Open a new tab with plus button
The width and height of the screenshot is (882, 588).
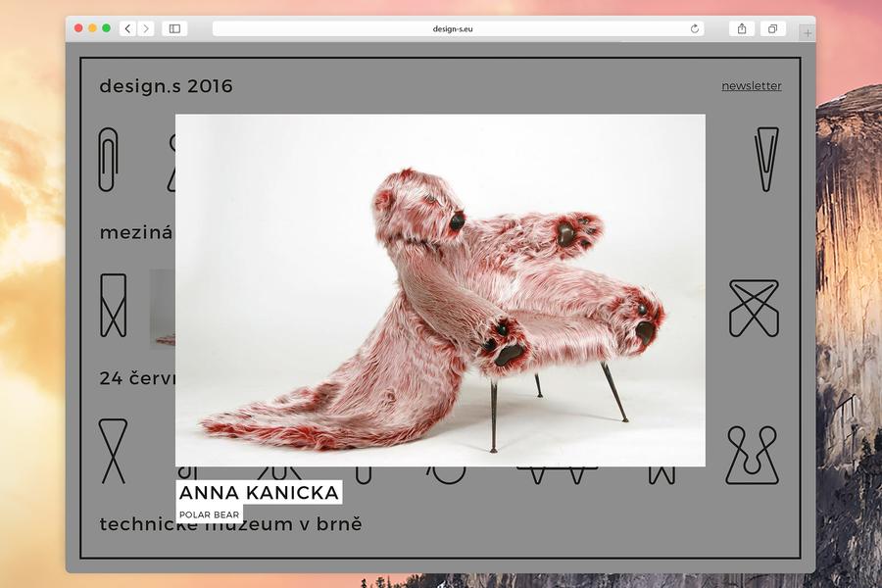click(x=808, y=33)
